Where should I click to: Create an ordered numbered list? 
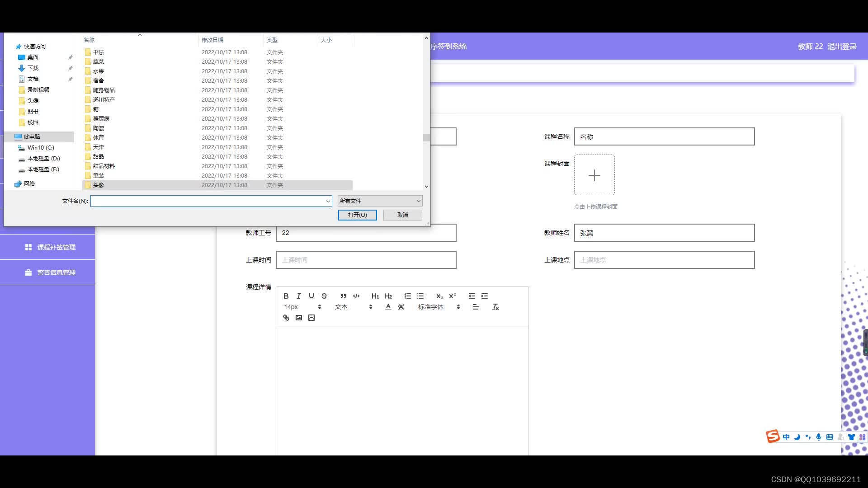pyautogui.click(x=408, y=296)
